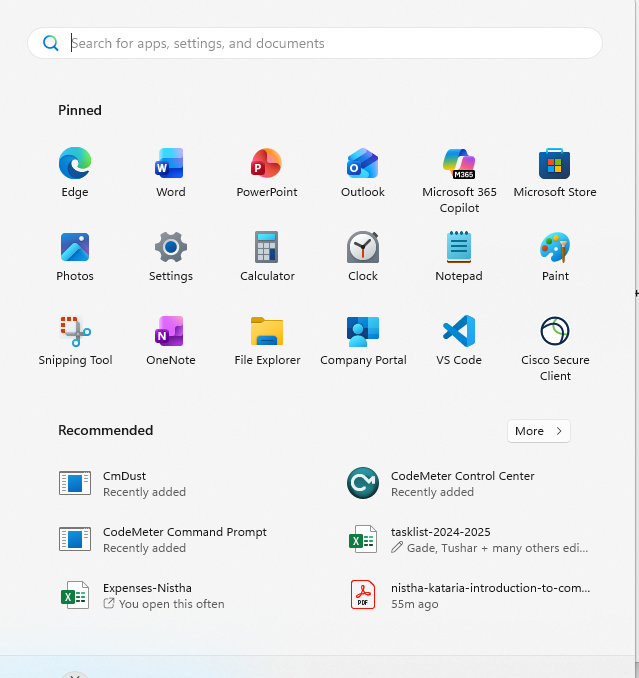Open the Clock app
639x678 pixels.
[363, 257]
